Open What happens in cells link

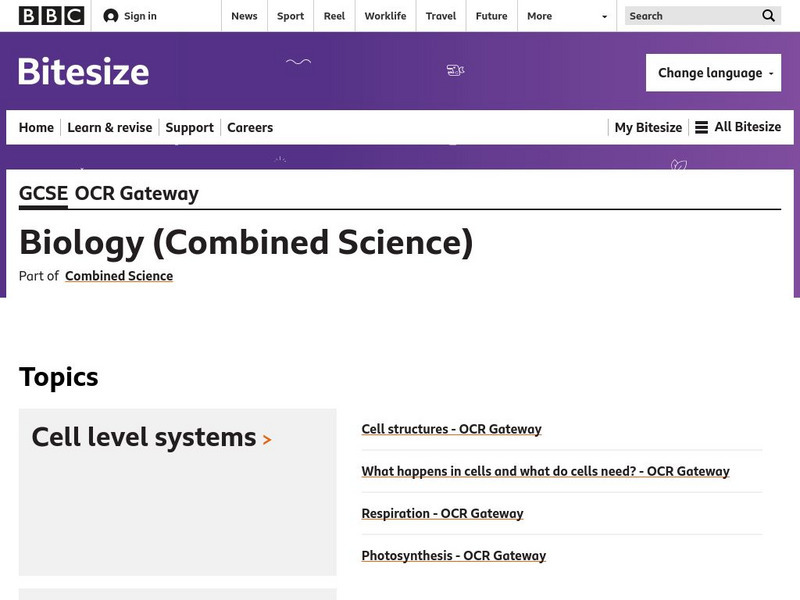click(x=545, y=471)
